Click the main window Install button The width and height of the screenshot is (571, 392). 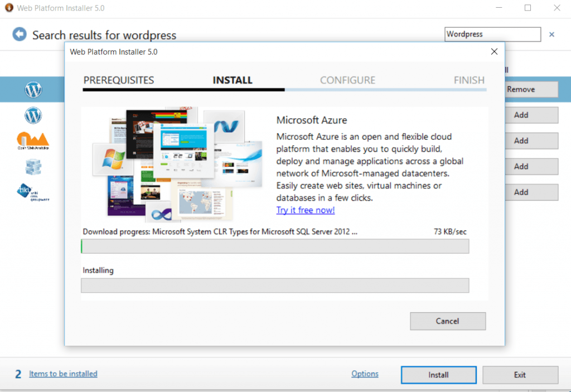(x=438, y=375)
